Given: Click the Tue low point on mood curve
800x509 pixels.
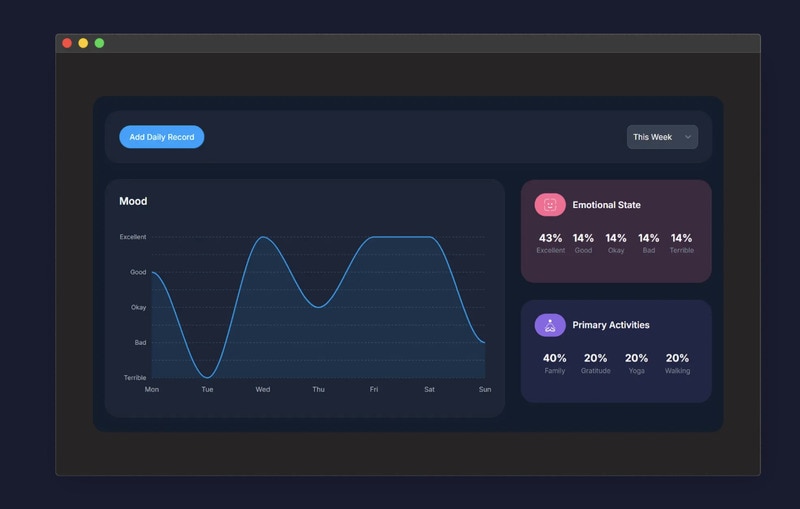Looking at the screenshot, I should coord(207,377).
